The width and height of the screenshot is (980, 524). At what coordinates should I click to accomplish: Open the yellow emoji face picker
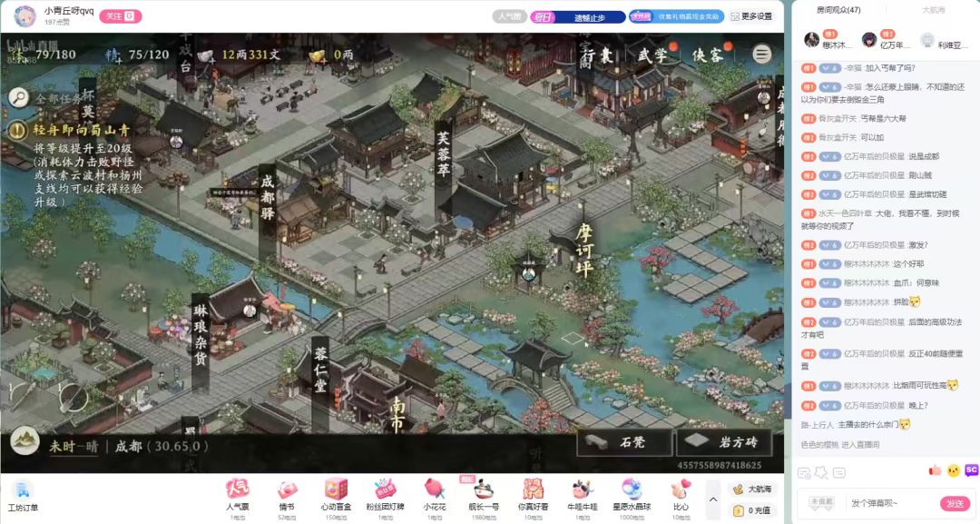(954, 470)
